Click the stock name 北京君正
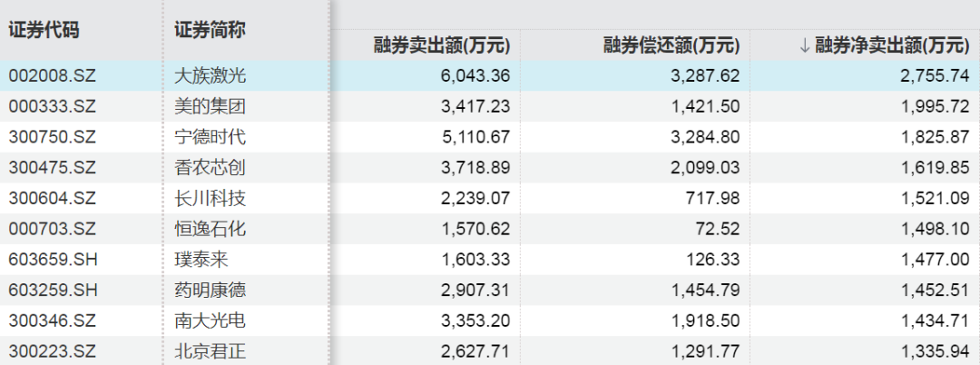Viewport: 980px width, 365px height. [210, 352]
